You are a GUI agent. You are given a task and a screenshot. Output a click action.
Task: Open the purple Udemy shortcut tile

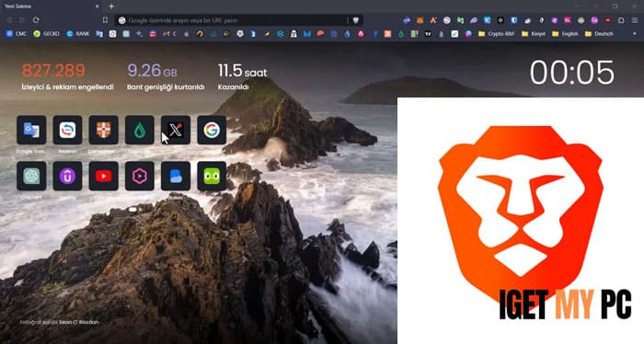point(68,176)
